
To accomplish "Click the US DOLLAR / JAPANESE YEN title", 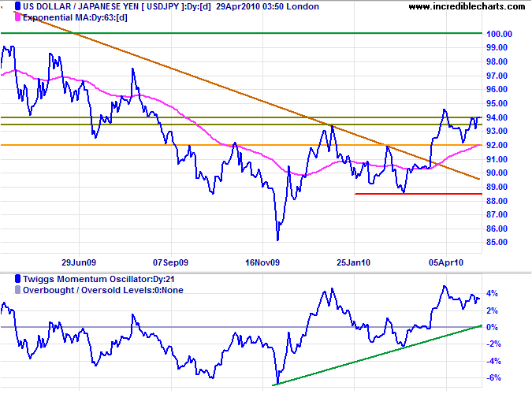I will coord(80,6).
